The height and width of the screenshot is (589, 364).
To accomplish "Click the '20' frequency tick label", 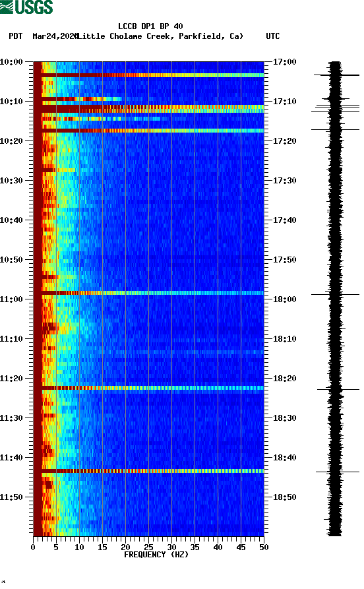I will click(x=125, y=547).
